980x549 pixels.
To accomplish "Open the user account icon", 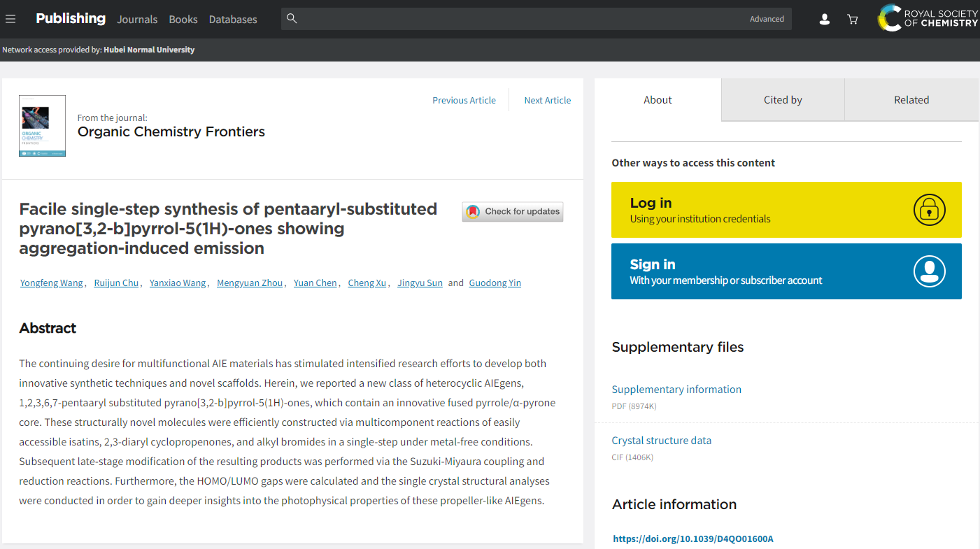I will 825,20.
